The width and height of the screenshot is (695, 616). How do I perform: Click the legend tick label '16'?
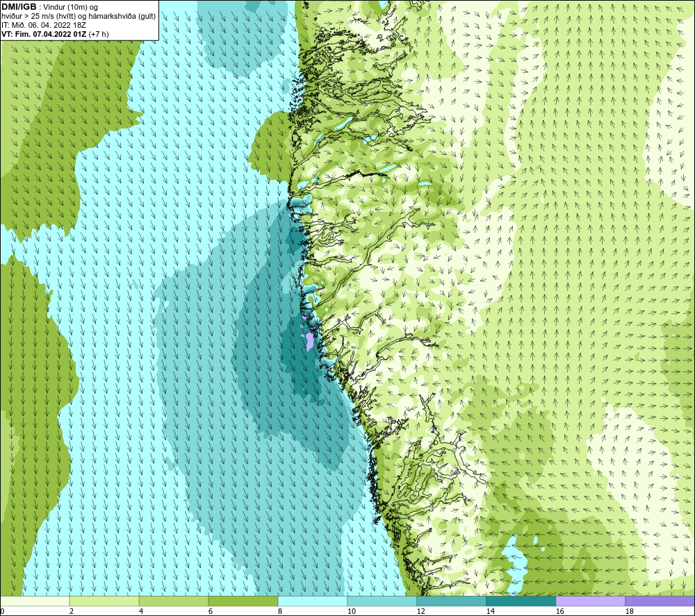click(559, 612)
